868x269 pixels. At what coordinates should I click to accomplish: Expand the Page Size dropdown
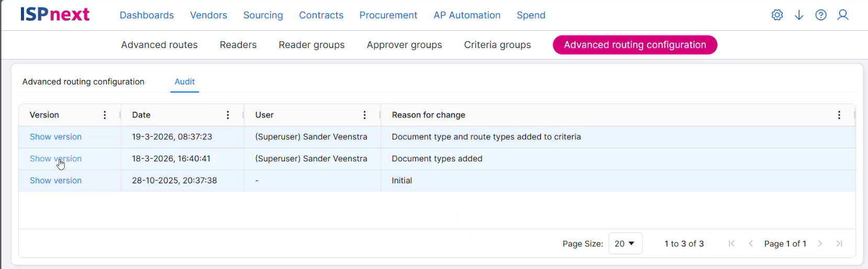click(x=625, y=243)
